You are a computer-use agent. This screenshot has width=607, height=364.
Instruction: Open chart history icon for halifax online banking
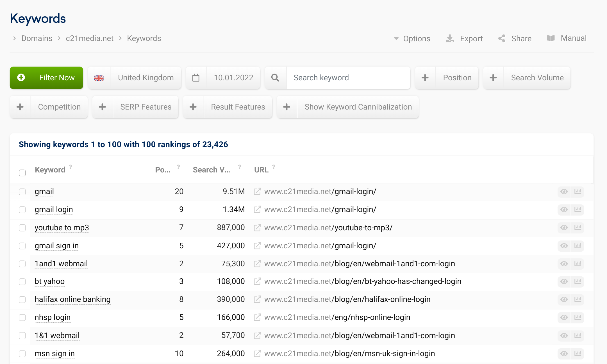578,299
